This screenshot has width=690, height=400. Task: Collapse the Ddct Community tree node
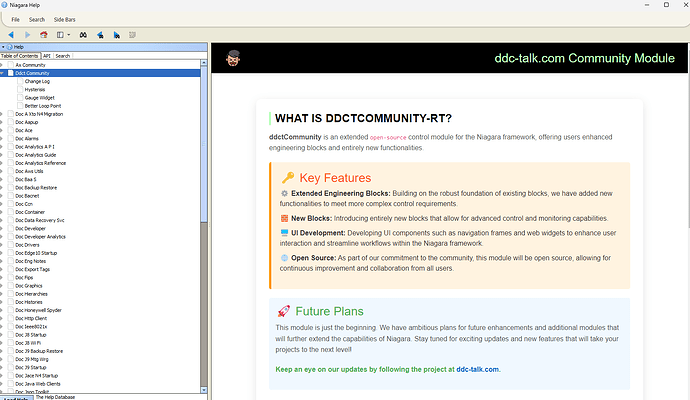point(2,73)
